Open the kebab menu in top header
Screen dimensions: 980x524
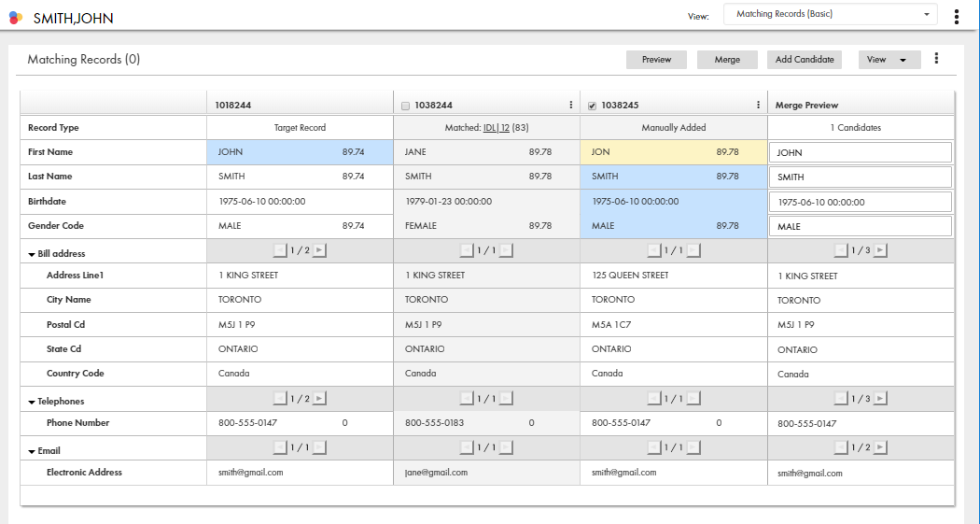(957, 16)
